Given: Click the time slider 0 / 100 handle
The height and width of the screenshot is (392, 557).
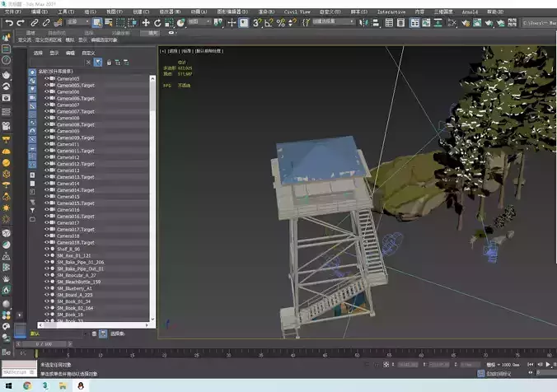Looking at the screenshot, I should tap(44, 343).
